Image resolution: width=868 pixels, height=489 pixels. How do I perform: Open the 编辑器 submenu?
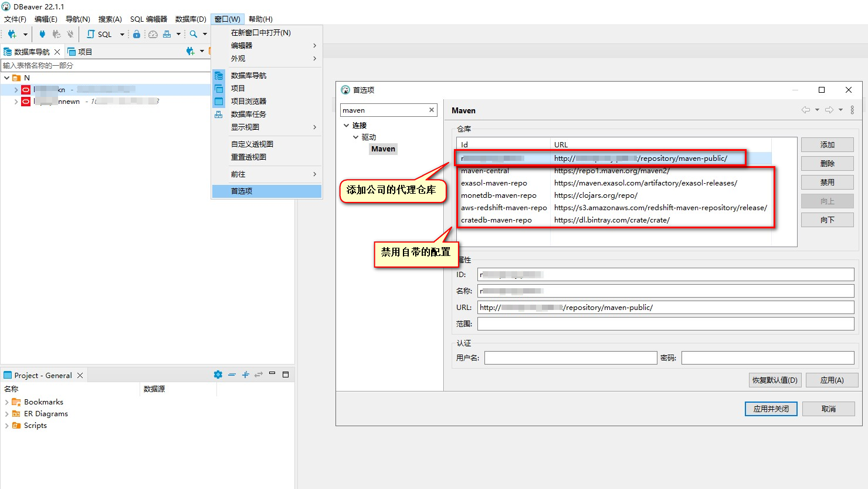tap(267, 45)
